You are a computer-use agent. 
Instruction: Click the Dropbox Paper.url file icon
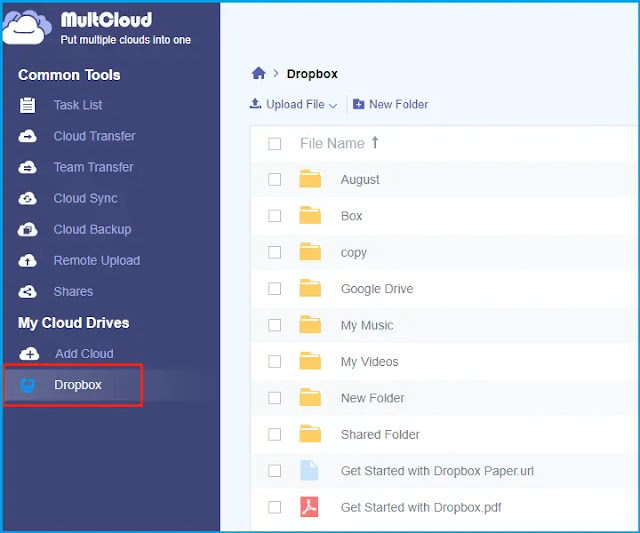(x=309, y=470)
